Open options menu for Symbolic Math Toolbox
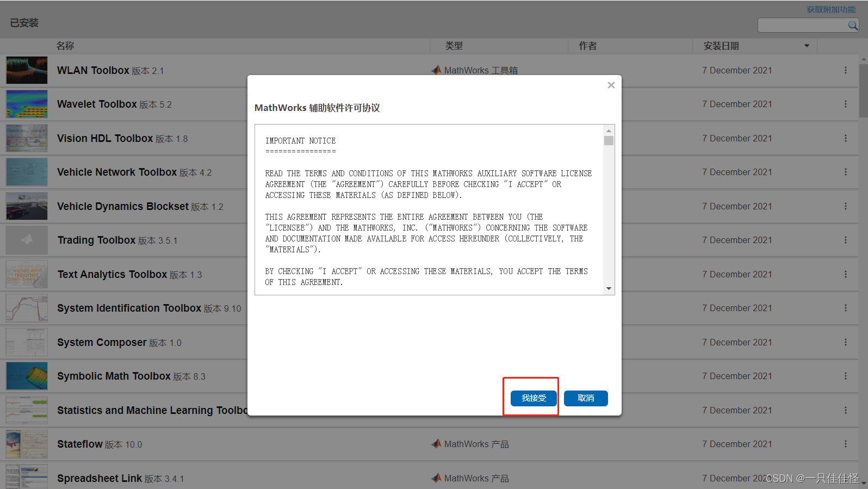The height and width of the screenshot is (489, 868). pyautogui.click(x=845, y=376)
